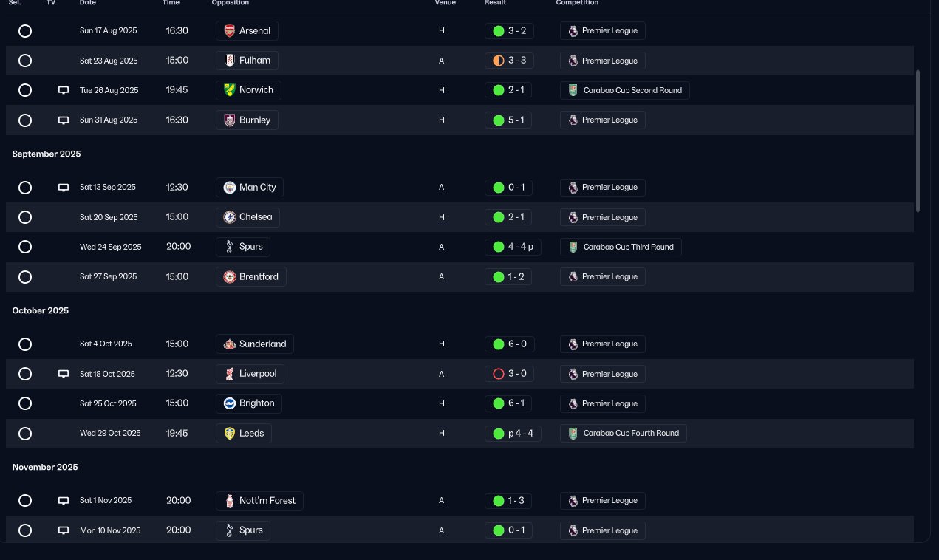The width and height of the screenshot is (939, 560).
Task: Sort by the Competition column header
Action: 577,3
